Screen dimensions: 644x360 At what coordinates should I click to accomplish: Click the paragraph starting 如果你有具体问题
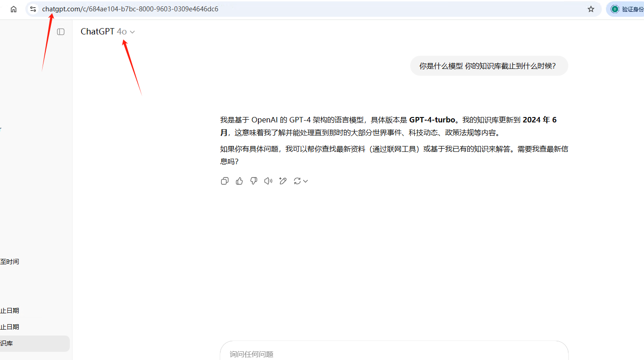[x=394, y=155]
